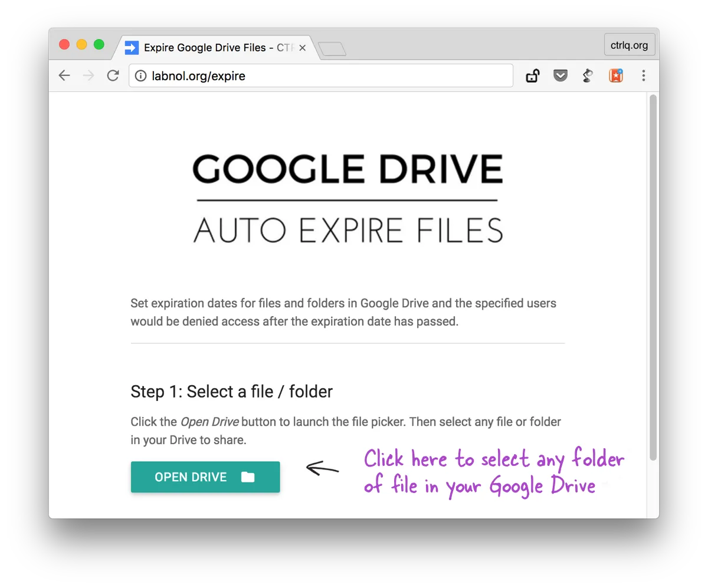Navigate back using the back arrow
This screenshot has height=588, width=708.
pos(64,75)
